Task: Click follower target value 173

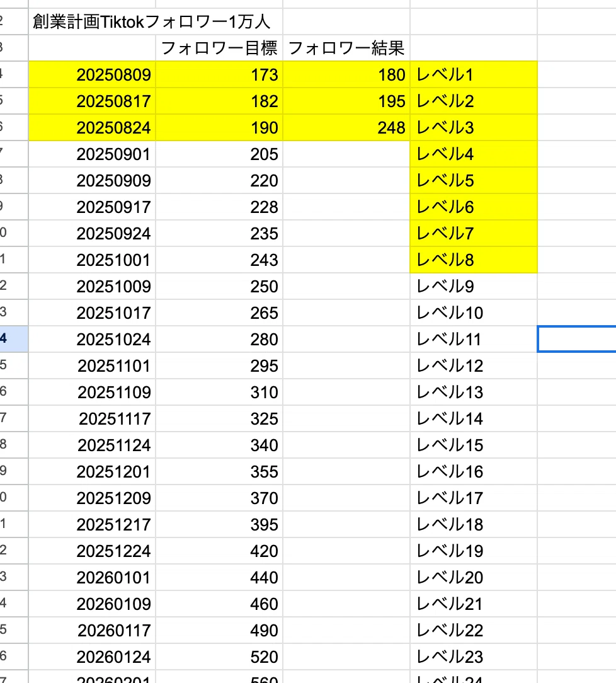Action: [219, 74]
